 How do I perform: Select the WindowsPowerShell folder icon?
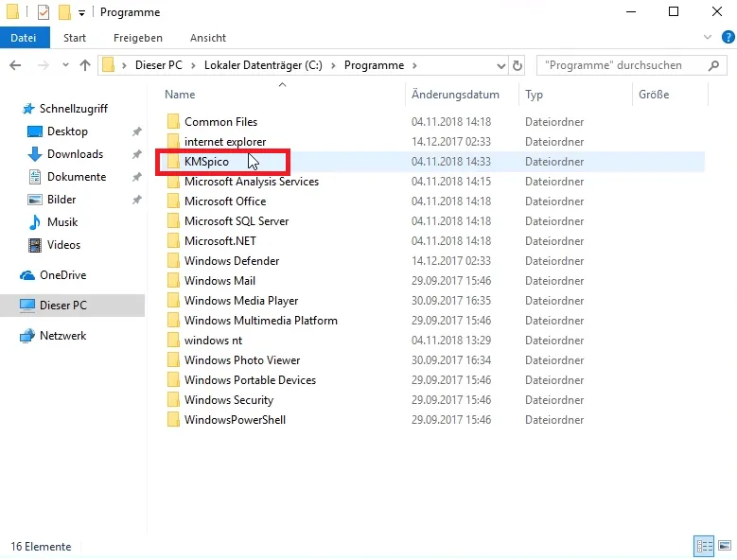click(x=173, y=420)
